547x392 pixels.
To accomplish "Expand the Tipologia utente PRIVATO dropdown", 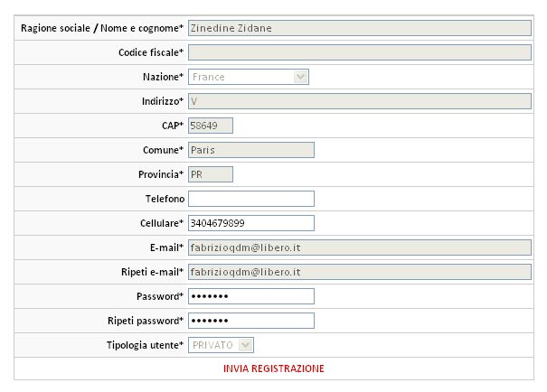I will coord(222,345).
